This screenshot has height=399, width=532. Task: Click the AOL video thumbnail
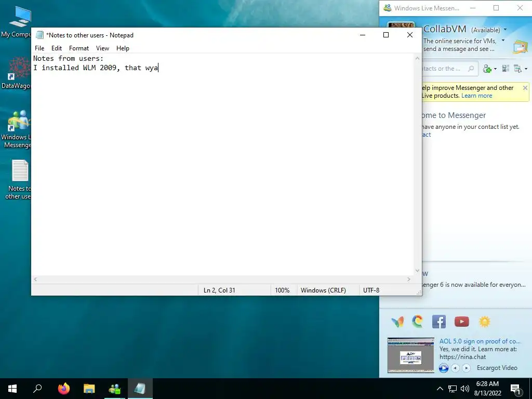pyautogui.click(x=410, y=355)
